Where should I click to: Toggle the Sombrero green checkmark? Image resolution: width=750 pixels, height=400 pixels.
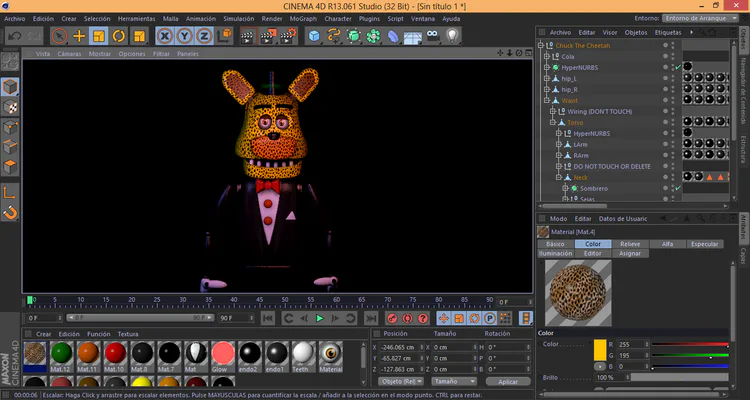pyautogui.click(x=678, y=189)
